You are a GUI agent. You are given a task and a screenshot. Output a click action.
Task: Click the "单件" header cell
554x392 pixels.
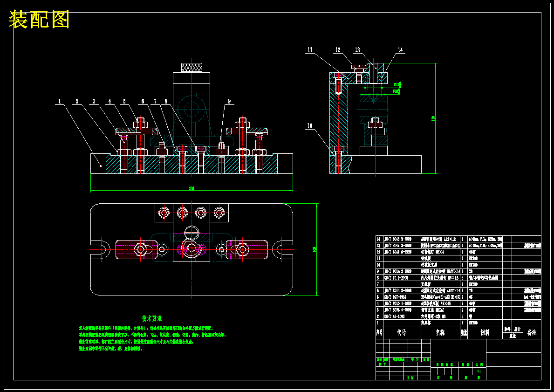tap(507, 330)
